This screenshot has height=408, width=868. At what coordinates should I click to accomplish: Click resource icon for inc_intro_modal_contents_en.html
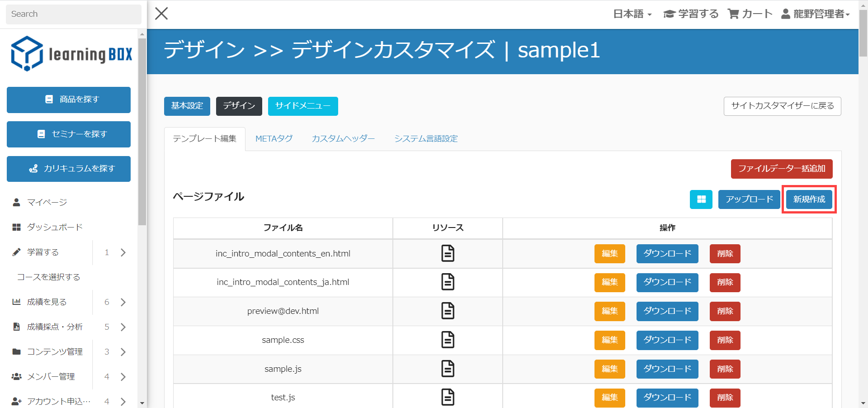point(448,253)
